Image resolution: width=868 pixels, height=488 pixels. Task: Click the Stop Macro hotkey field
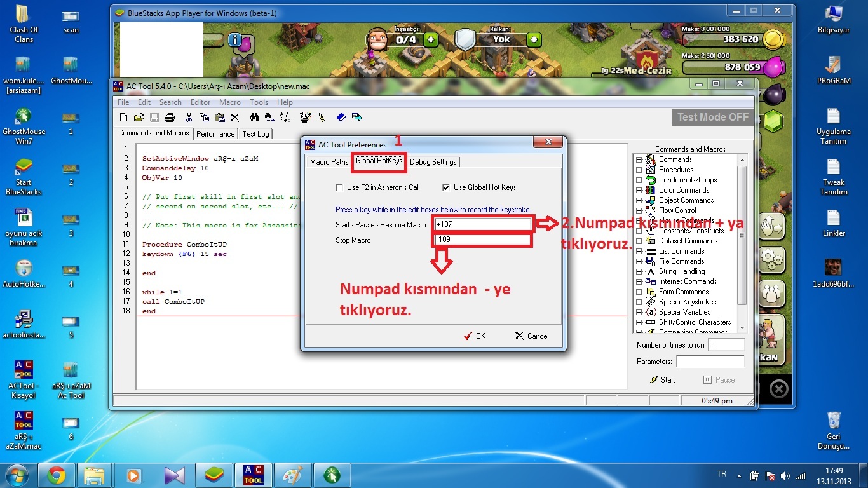tap(484, 240)
